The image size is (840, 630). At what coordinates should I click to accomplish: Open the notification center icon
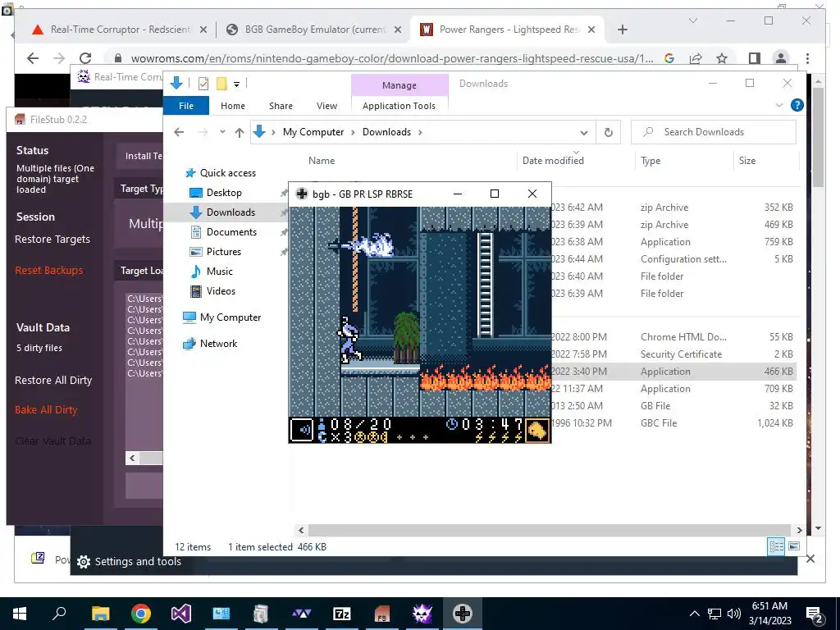point(815,614)
